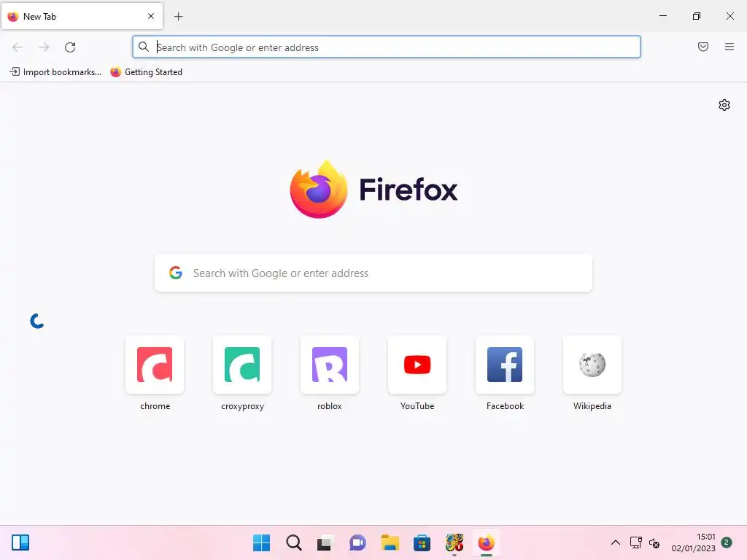Show hidden system tray icons
The width and height of the screenshot is (747, 560).
pos(616,542)
